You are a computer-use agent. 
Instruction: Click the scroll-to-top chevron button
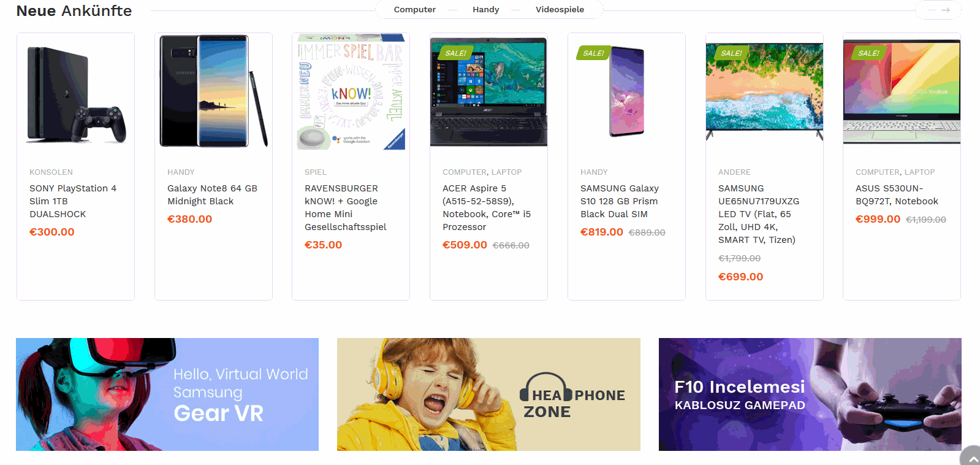point(972,457)
